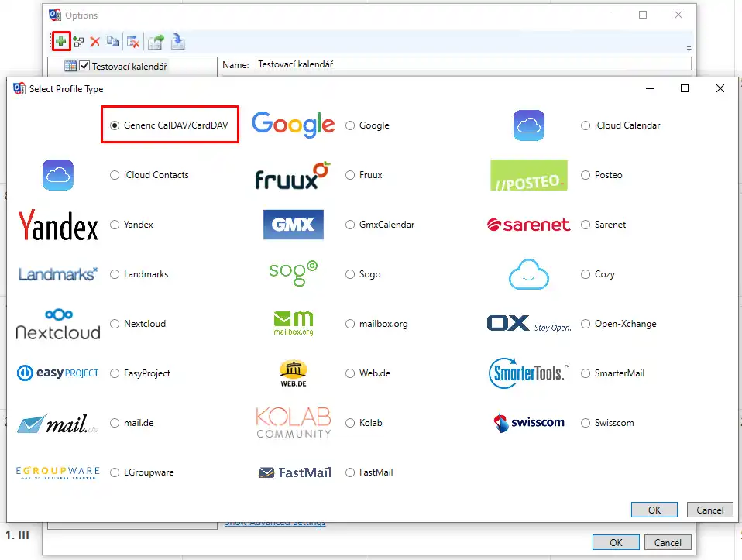
Task: Select the Testovací kalendář profile in the list
Action: pyautogui.click(x=129, y=67)
